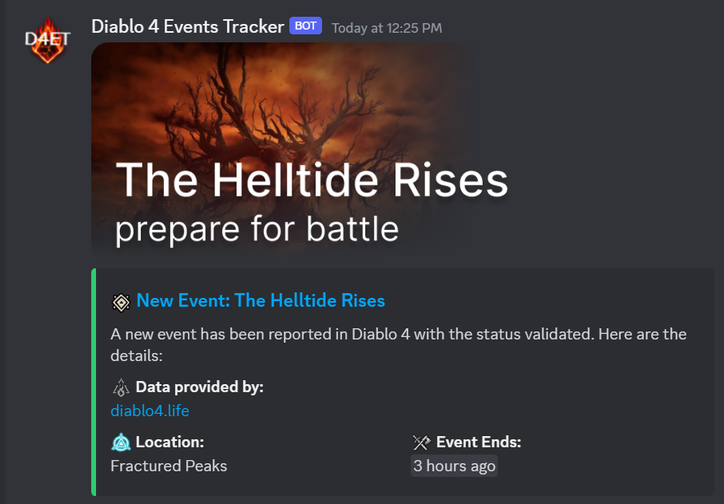This screenshot has width=724, height=504.
Task: Click the purple BOT badge
Action: 305,26
